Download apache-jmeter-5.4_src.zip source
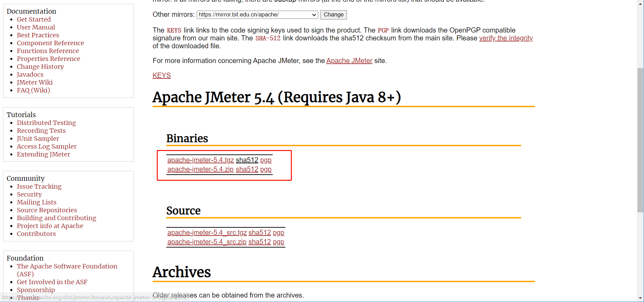The height and width of the screenshot is (302, 644). (207, 242)
